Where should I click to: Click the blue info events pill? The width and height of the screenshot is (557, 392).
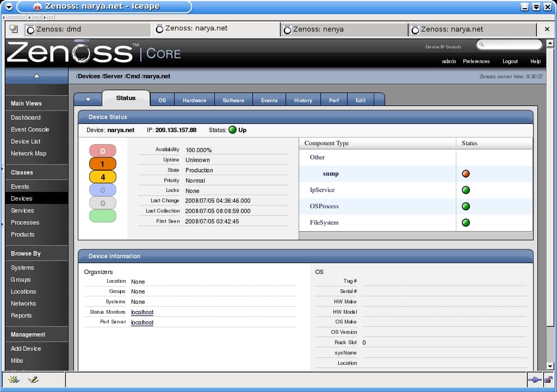[x=103, y=190]
